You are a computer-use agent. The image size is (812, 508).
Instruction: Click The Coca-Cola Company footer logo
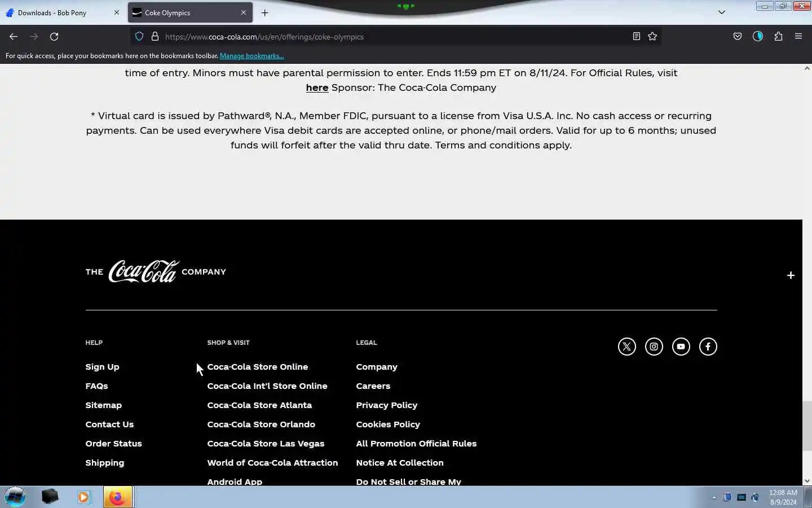pos(156,271)
